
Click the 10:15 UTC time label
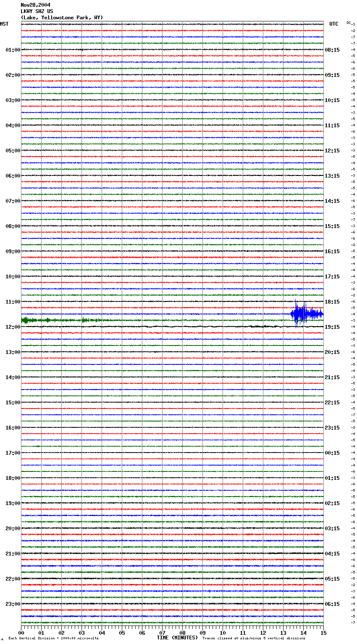[332, 100]
